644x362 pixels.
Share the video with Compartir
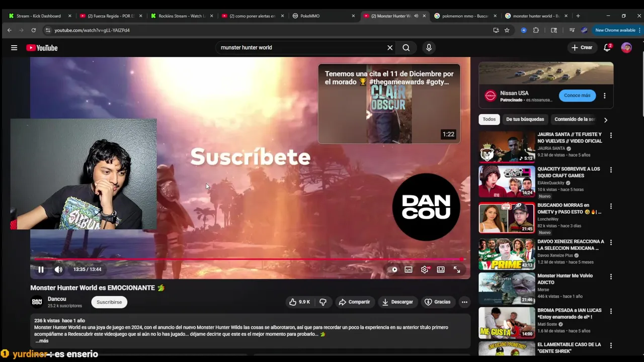point(354,302)
